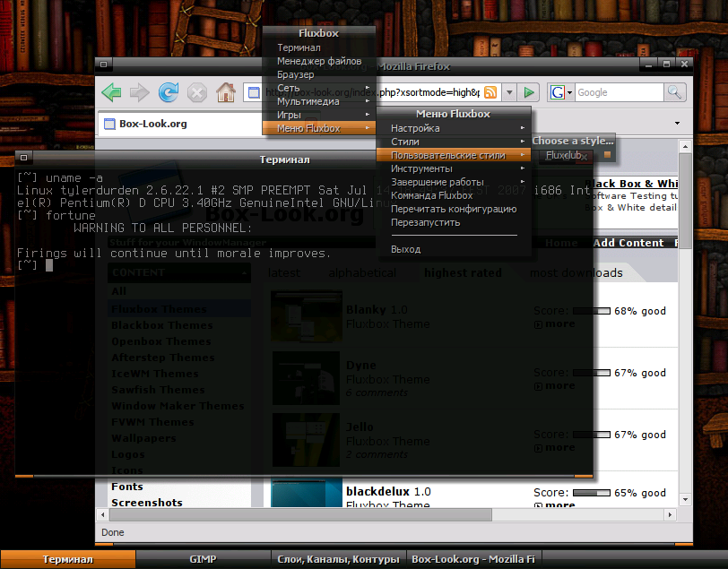Open Менеджер файлов menu entry
This screenshot has width=728, height=569.
[x=319, y=61]
